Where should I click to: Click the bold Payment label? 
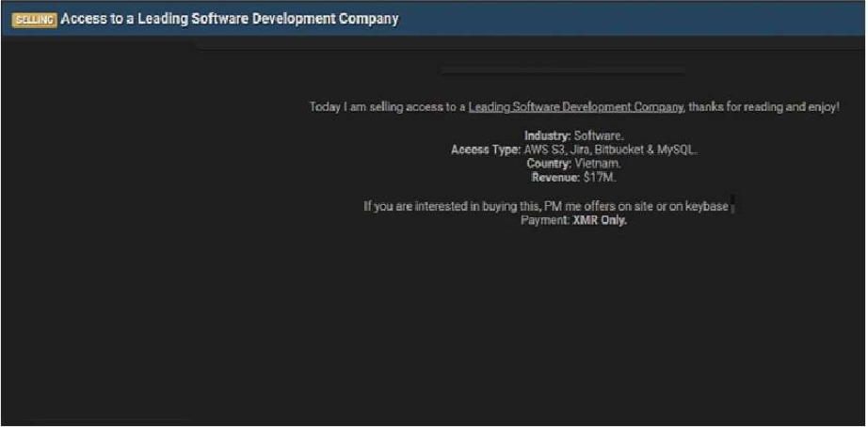pos(545,221)
